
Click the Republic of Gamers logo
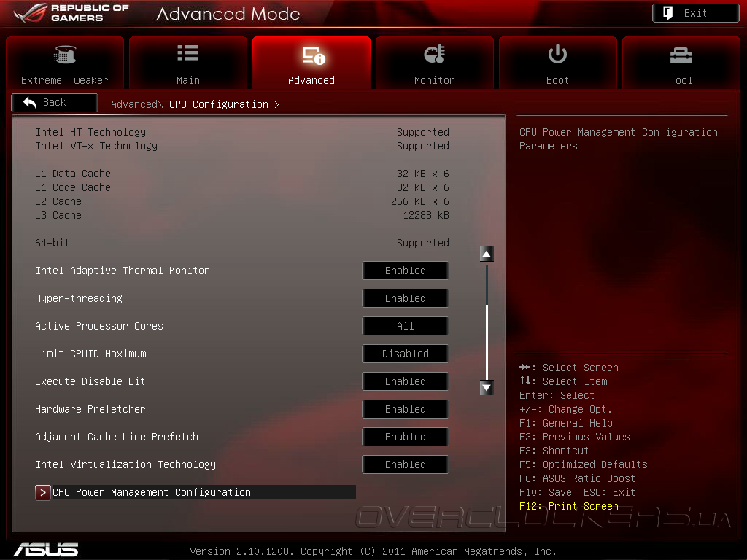click(71, 13)
